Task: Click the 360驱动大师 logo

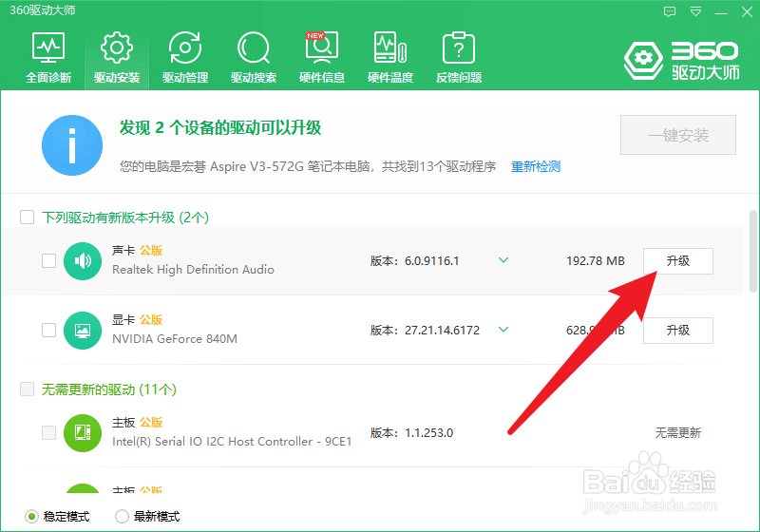Action: point(681,60)
